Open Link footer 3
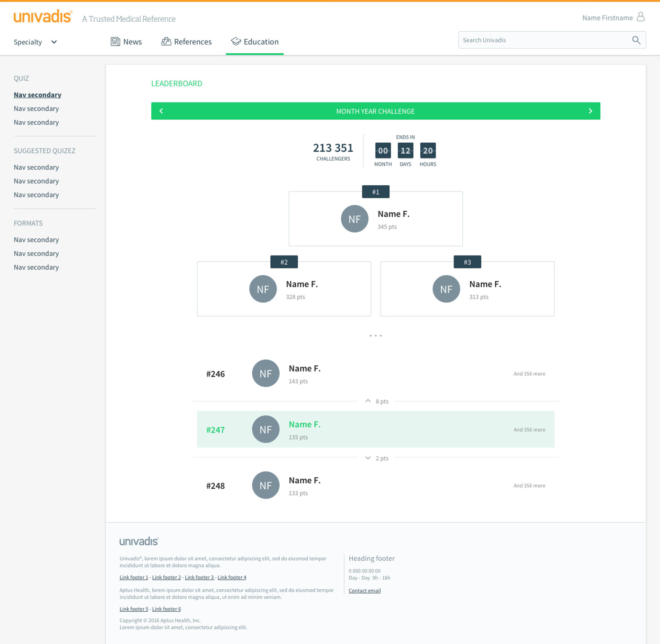 [x=199, y=577]
